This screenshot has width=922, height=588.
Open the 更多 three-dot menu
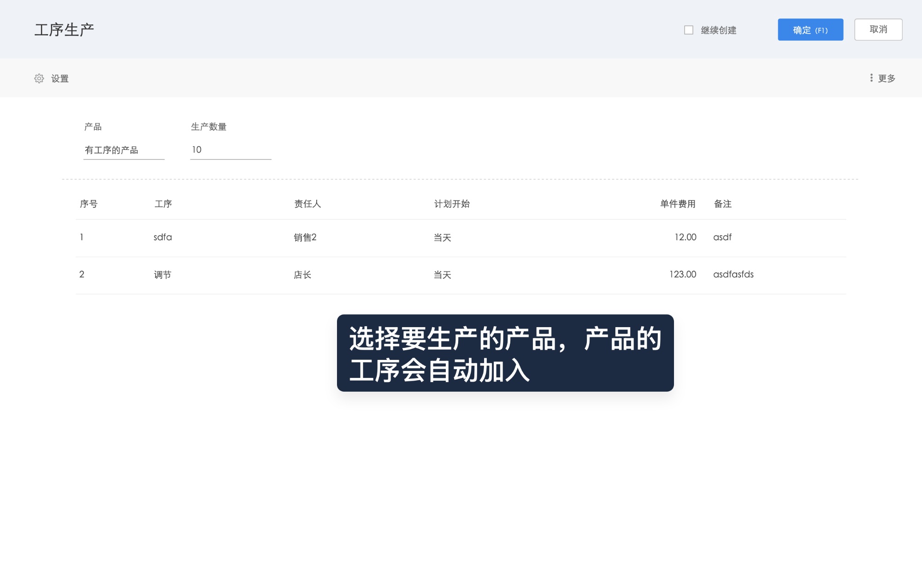pos(883,78)
